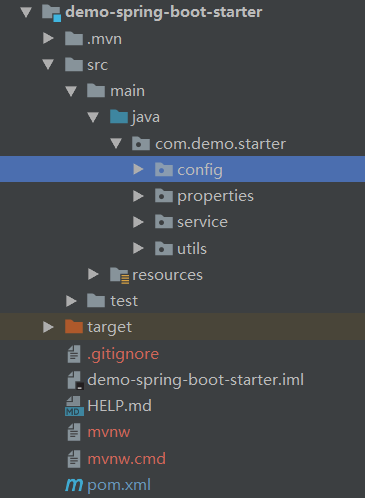Collapse the src folder arrow

pos(48,64)
